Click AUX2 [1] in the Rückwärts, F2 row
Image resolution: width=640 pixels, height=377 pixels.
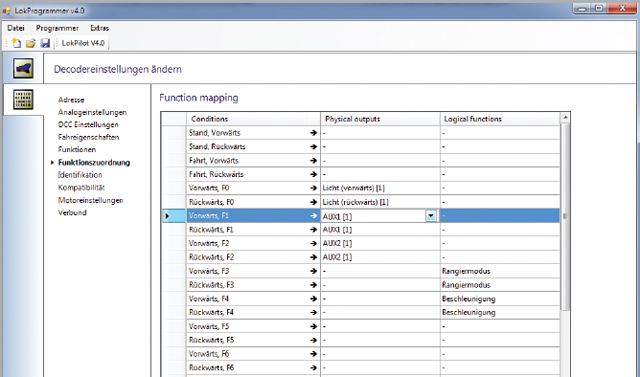point(380,257)
